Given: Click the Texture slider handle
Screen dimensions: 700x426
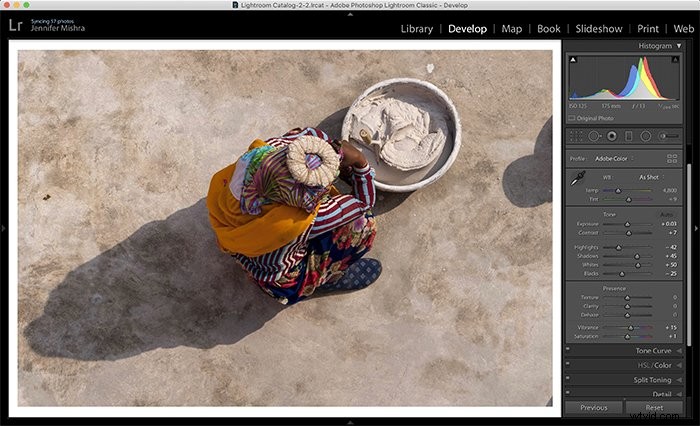Looking at the screenshot, I should click(x=627, y=297).
